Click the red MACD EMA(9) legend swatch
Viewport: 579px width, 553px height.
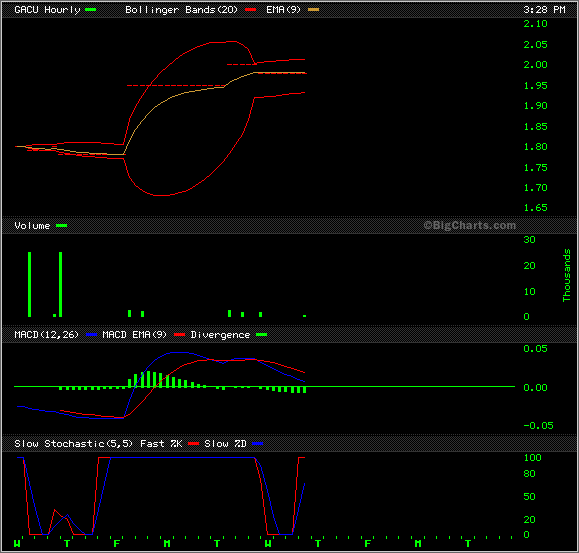[x=179, y=334]
